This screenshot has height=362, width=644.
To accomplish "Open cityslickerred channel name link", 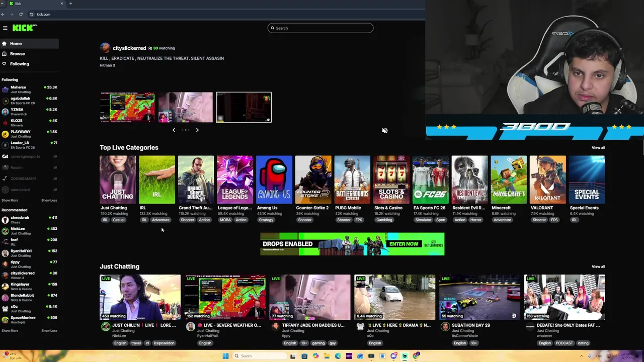I will pos(129,48).
